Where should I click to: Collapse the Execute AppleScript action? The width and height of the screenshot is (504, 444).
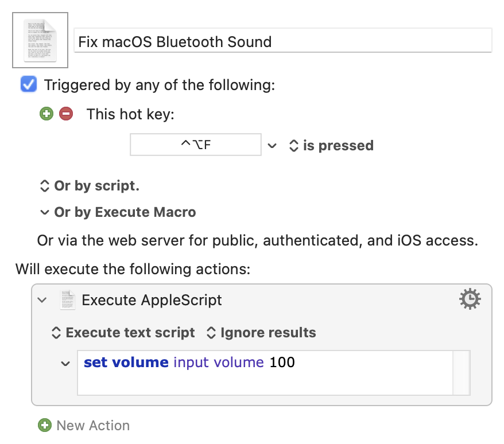click(42, 300)
